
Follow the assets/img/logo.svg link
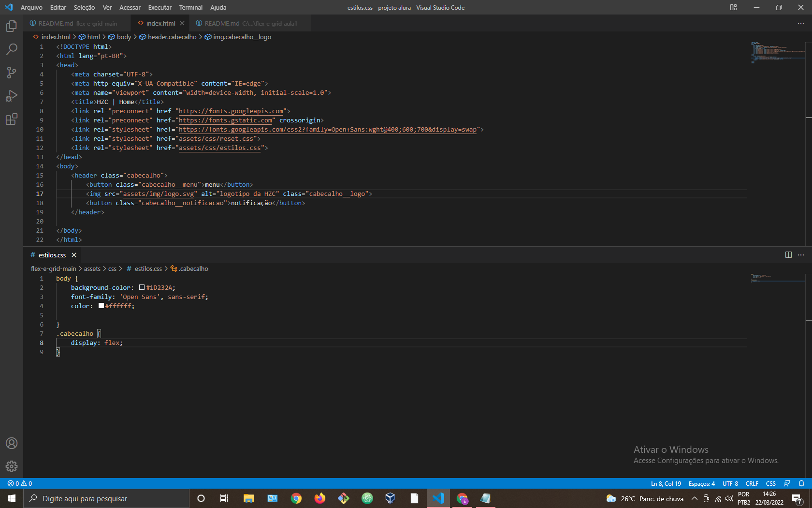tap(159, 194)
